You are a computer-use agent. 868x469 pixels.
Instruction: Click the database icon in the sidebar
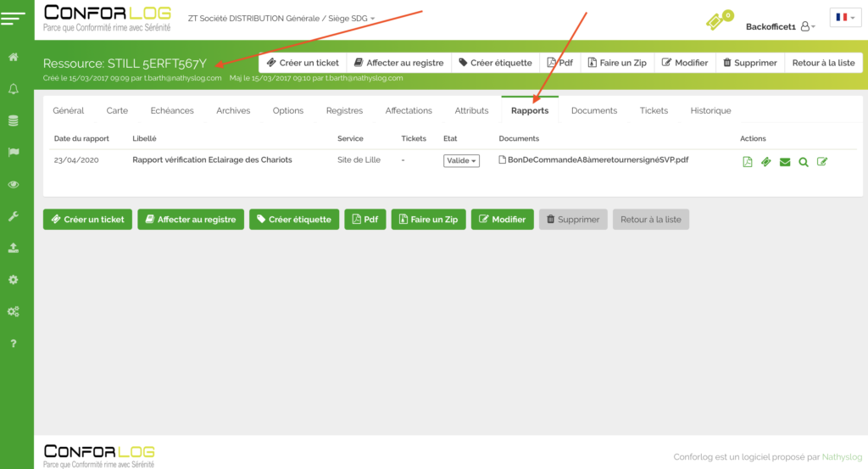pyautogui.click(x=14, y=120)
